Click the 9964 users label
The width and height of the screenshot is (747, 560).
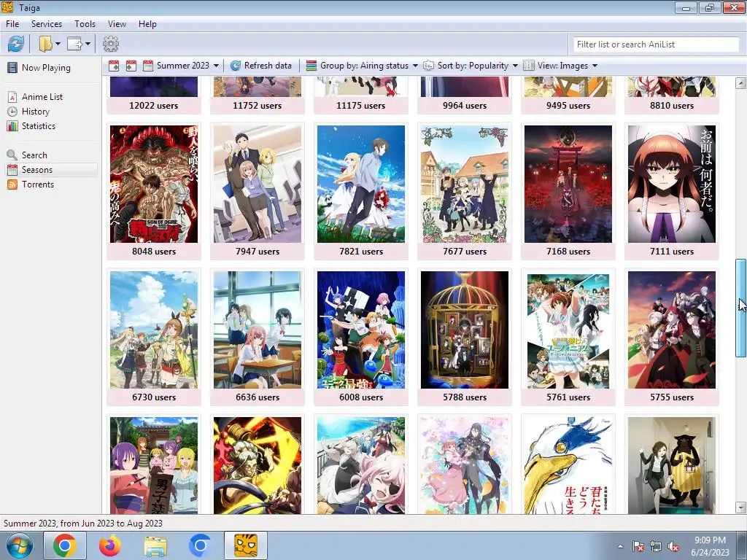[465, 106]
